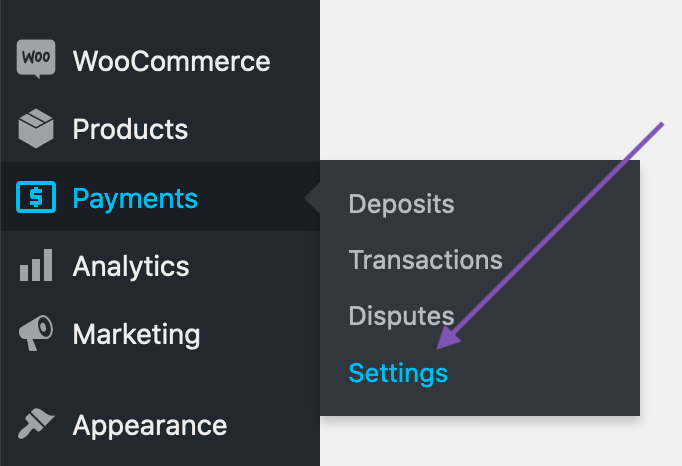Open the WooCommerce menu label
Viewport: 682px width, 466px height.
[x=171, y=61]
